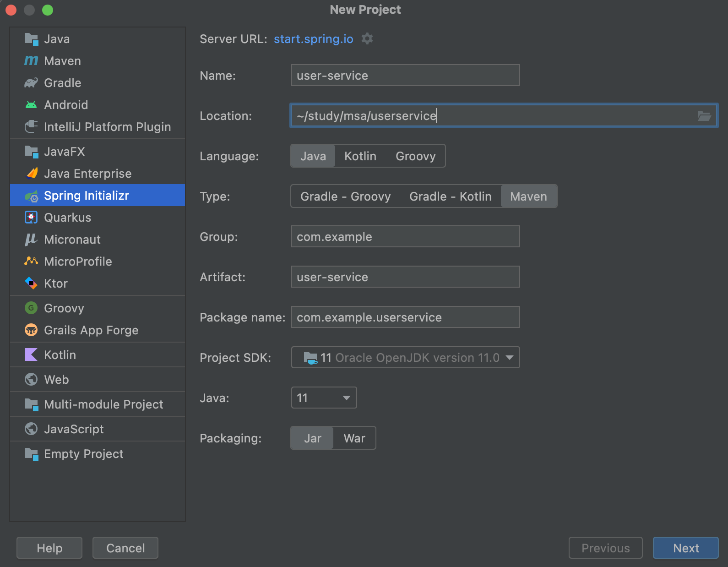The width and height of the screenshot is (728, 567).
Task: Click the Kotlin K icon
Action: 31,355
